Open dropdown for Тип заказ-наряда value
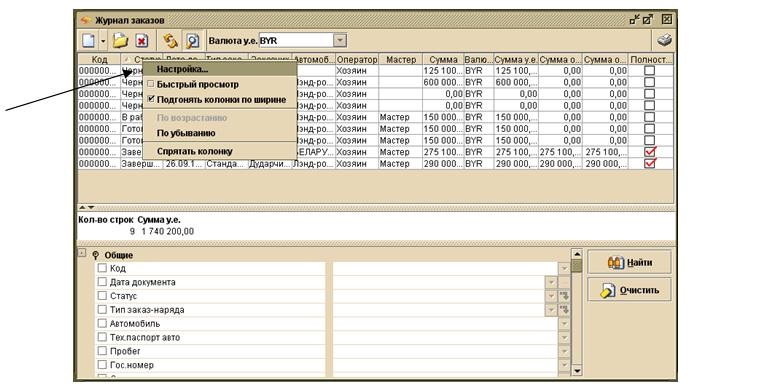Screen dimensions: 774x390 551,310
